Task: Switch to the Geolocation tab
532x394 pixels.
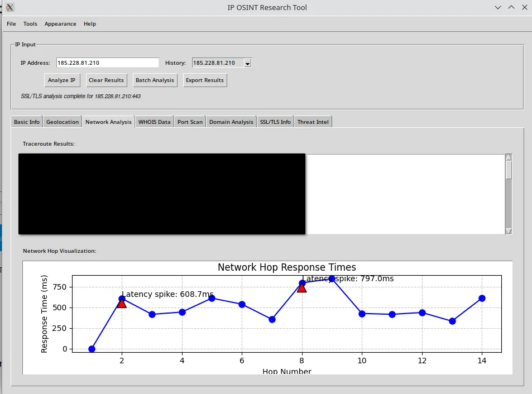Action: point(63,122)
